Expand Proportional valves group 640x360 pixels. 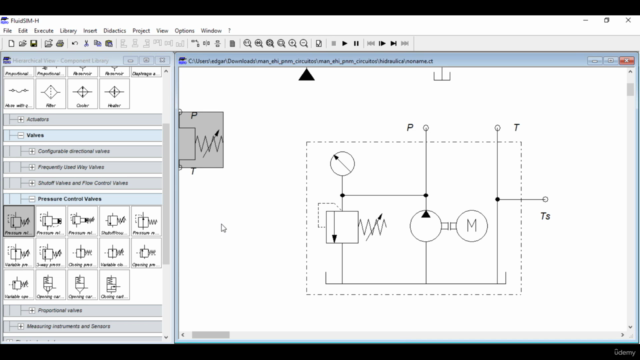pos(32,310)
